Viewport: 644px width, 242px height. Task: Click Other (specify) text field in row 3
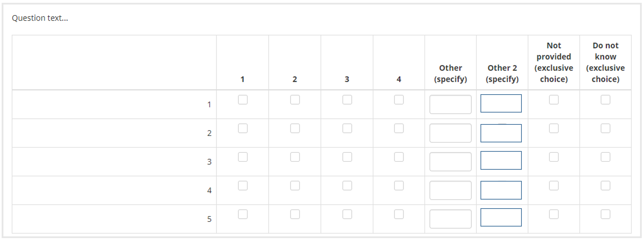(450, 162)
